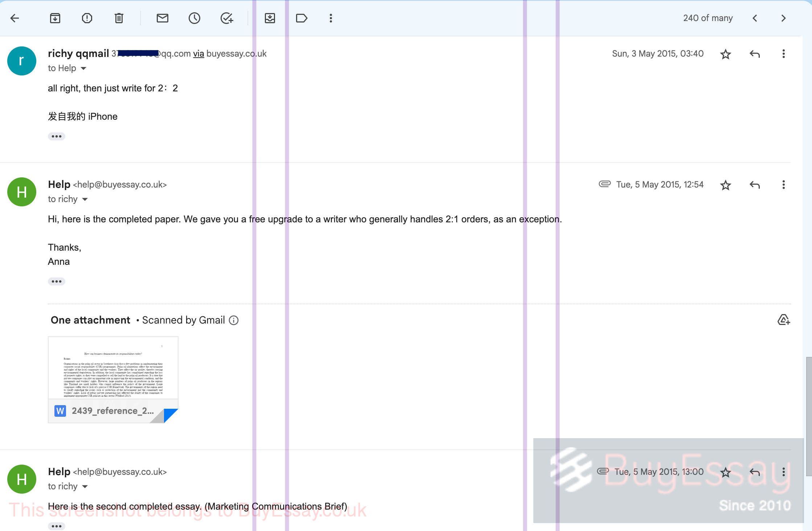
Task: Star the 13:00 Help message
Action: [x=726, y=472]
